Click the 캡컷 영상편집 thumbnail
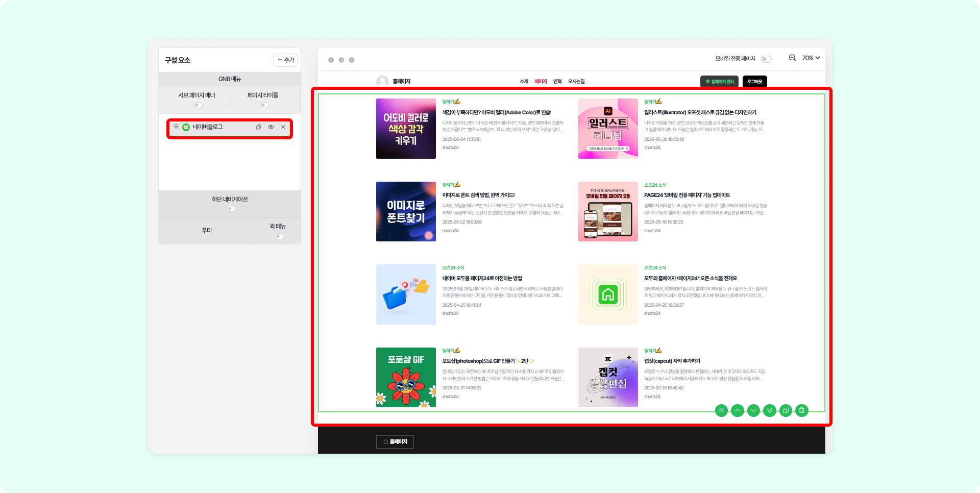980x493 pixels. tap(608, 377)
